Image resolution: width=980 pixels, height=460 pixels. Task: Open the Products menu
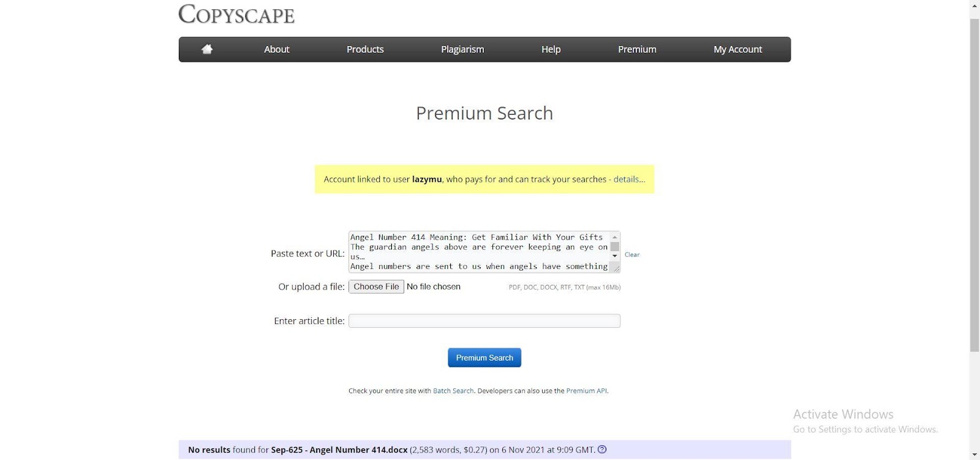(x=365, y=50)
